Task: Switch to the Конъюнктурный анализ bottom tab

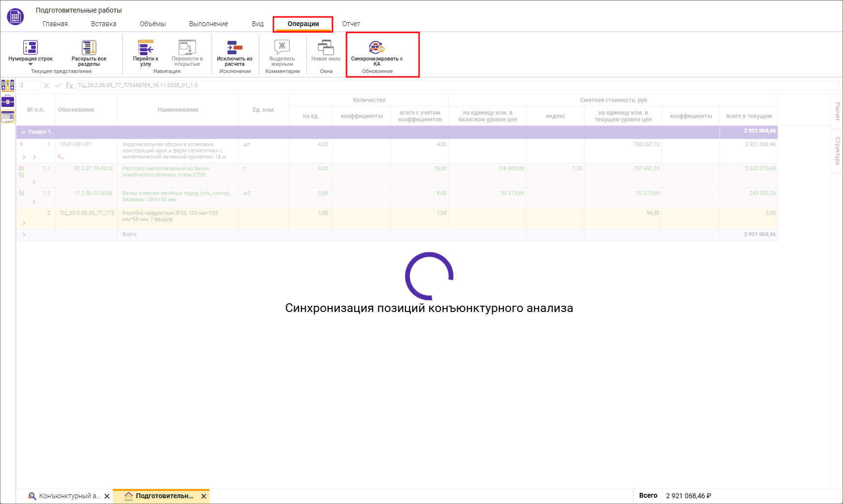Action: 68,496
